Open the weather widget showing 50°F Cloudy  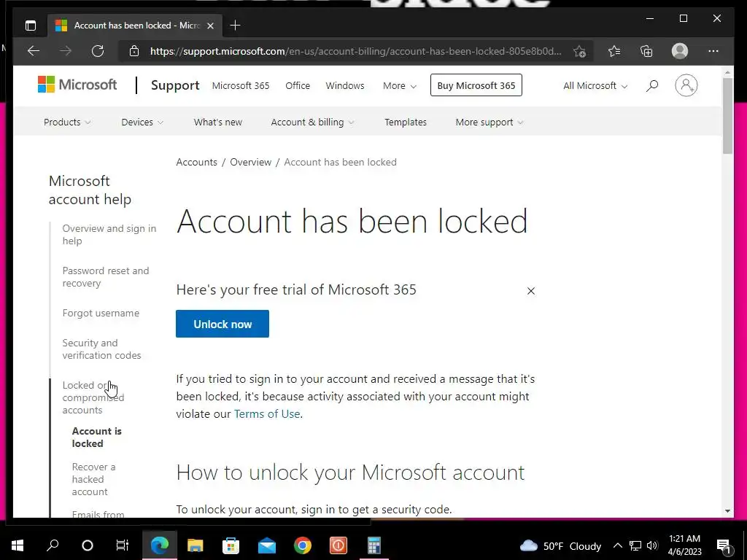coord(560,545)
